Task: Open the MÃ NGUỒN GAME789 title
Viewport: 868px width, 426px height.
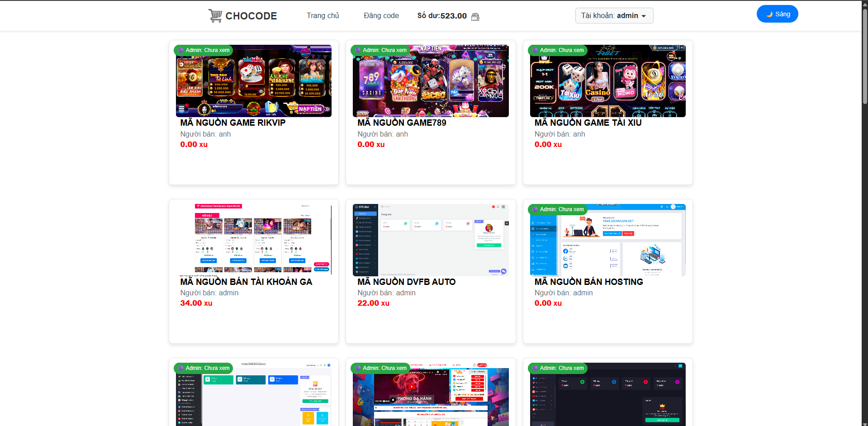Action: coord(402,123)
